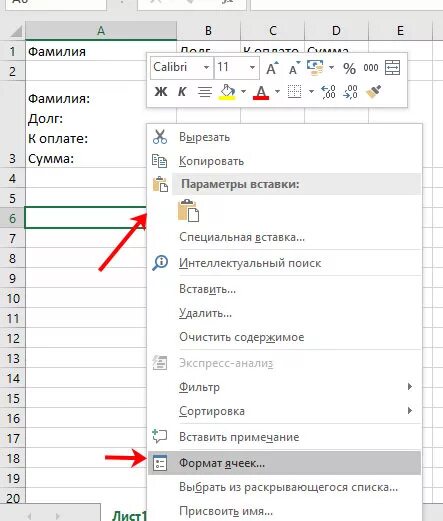
Task: Select row 6 header
Action: (x=13, y=218)
